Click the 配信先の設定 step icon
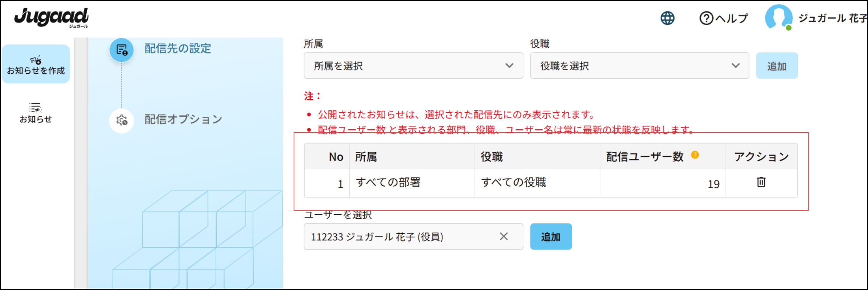Image resolution: width=868 pixels, height=290 pixels. click(122, 50)
